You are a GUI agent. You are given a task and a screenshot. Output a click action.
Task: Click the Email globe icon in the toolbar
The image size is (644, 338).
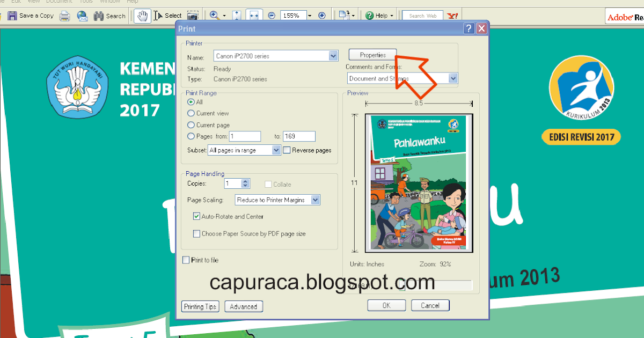[82, 16]
